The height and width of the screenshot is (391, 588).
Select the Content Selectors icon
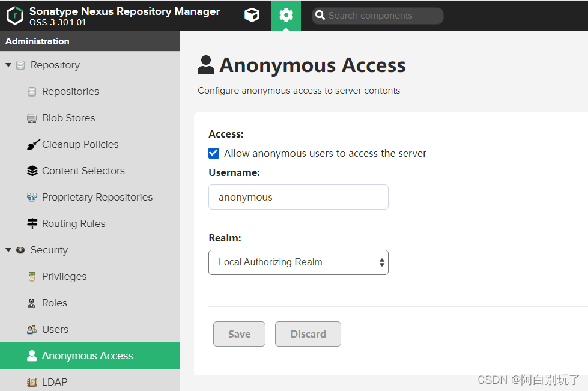(31, 171)
